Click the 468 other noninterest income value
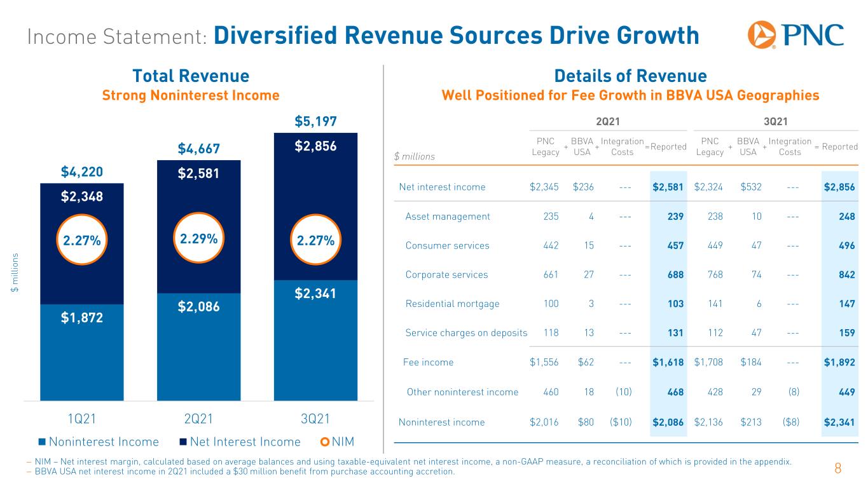 pos(676,393)
